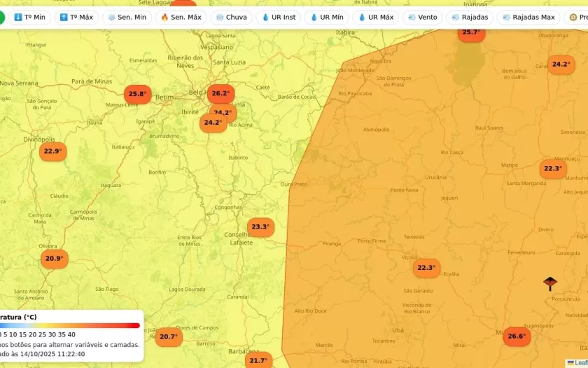Switch to the Chuva rain layer
This screenshot has height=368, width=588.
coord(231,18)
